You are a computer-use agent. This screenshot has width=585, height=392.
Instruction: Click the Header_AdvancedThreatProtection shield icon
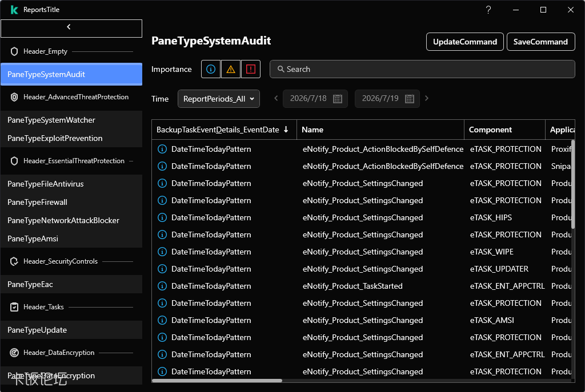pos(14,97)
